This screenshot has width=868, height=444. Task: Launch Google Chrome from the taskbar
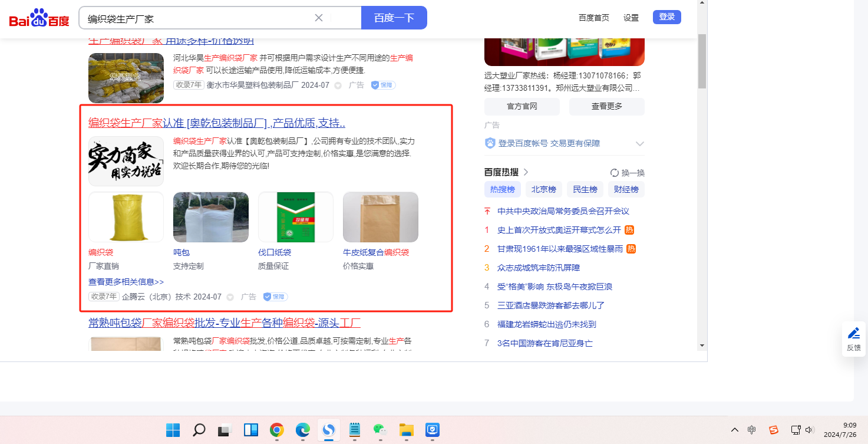(x=277, y=430)
